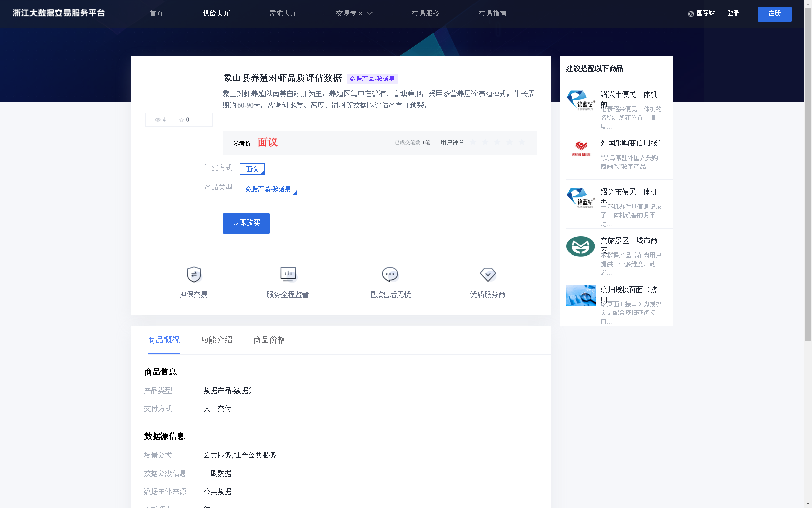This screenshot has height=508, width=812.
Task: Open the 绍兴市便民一体机办 product link
Action: [629, 197]
